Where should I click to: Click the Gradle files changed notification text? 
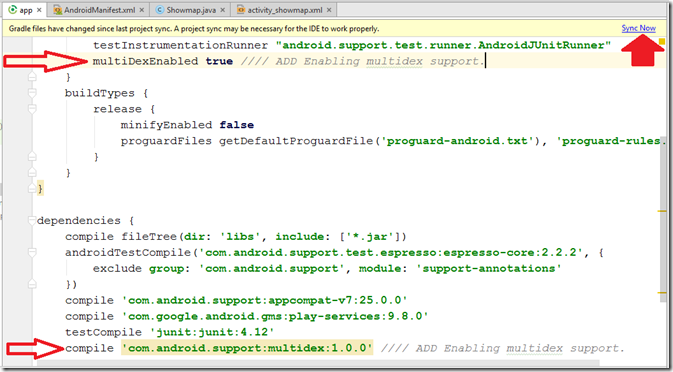click(194, 29)
